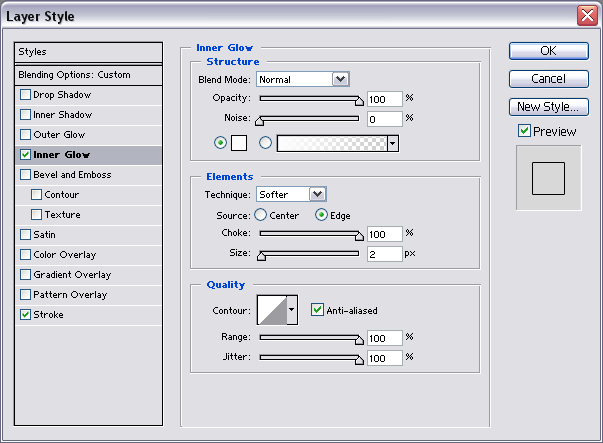Open the Blend Mode dropdown
603x443 pixels.
301,79
